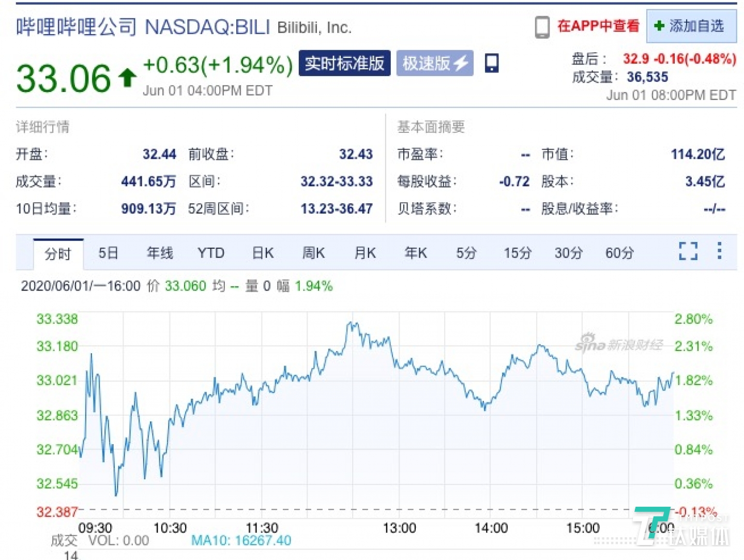Viewport: 744px width, 560px height.
Task: Click the Sina 新浪财经 watermark logo
Action: coord(618,344)
